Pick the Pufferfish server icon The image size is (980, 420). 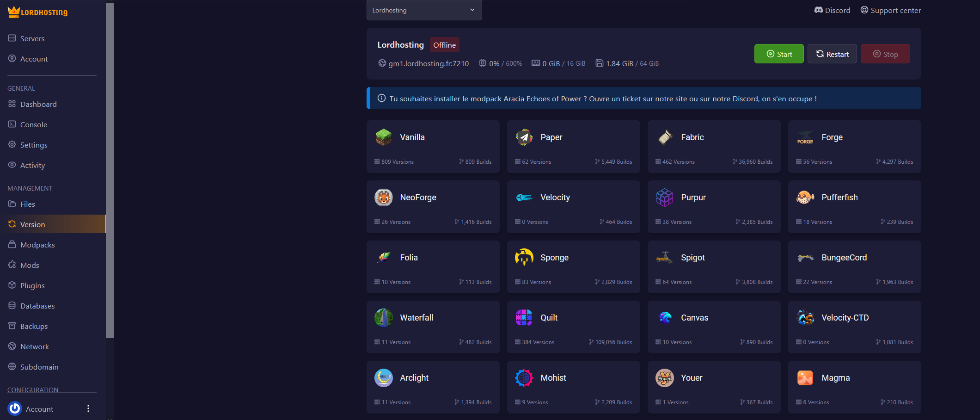(805, 197)
